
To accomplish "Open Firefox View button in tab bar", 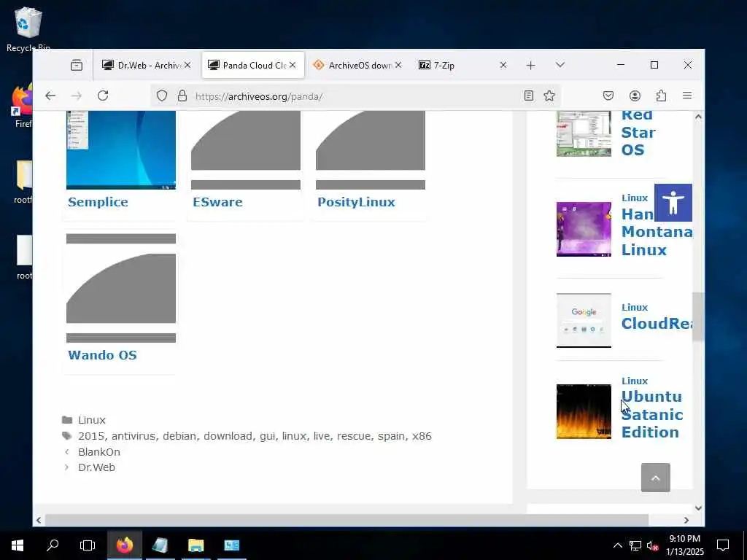I will (x=76, y=65).
